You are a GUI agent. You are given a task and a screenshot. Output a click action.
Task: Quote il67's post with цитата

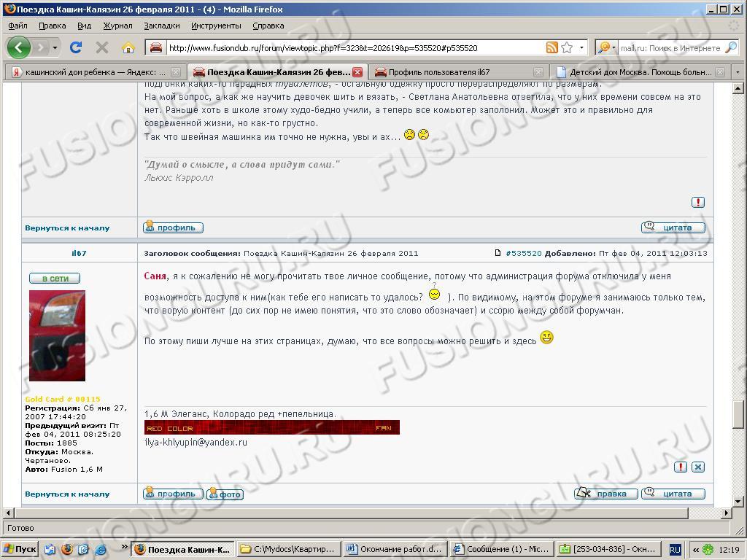coord(673,494)
